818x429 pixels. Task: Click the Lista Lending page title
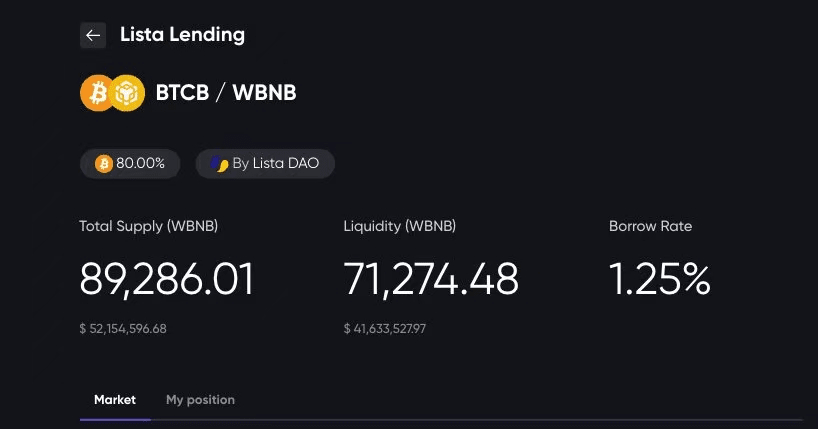coord(182,35)
